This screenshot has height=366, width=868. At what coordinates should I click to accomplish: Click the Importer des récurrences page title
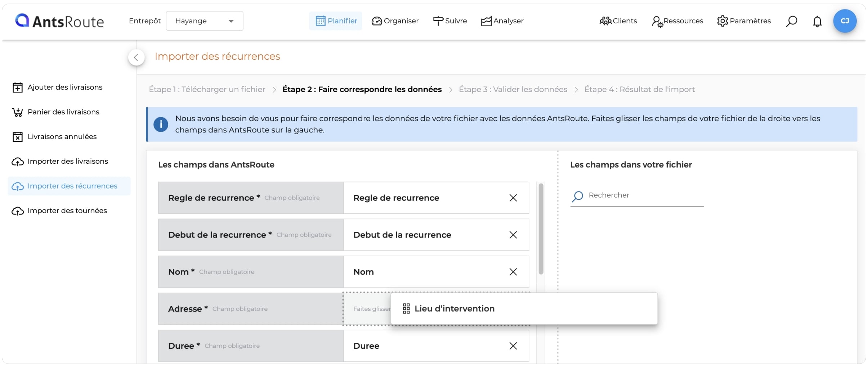click(x=217, y=57)
